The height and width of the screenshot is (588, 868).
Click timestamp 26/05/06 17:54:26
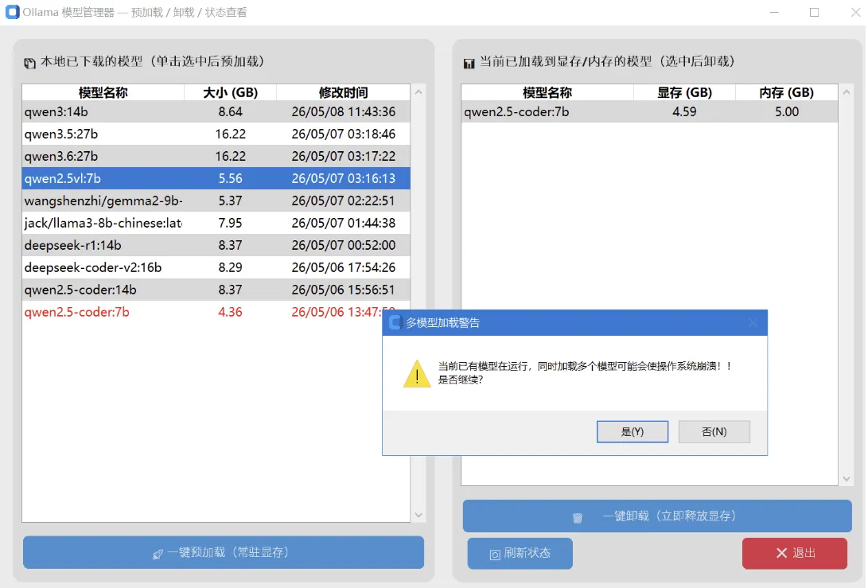(343, 267)
